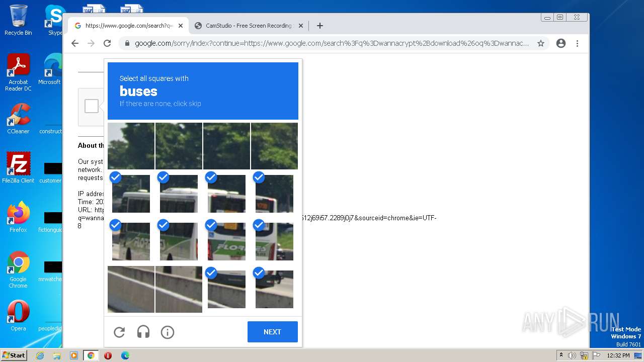Open Google Chrome desktop shortcut
This screenshot has width=644, height=362.
coord(18,270)
